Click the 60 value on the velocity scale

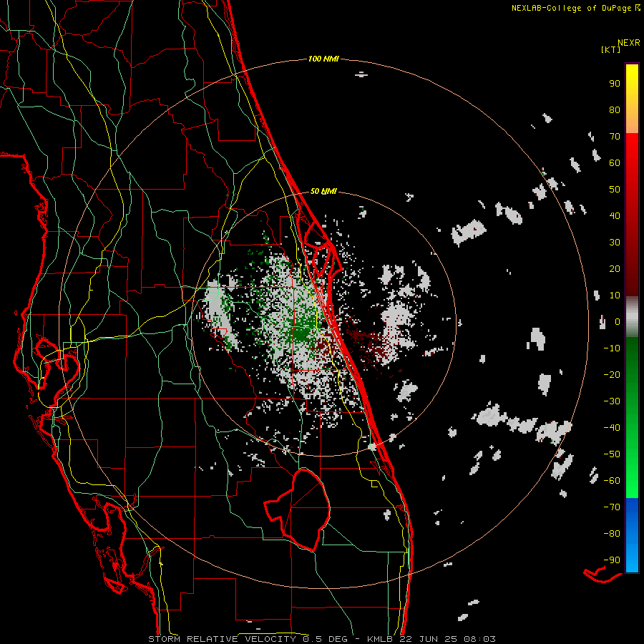tap(615, 163)
